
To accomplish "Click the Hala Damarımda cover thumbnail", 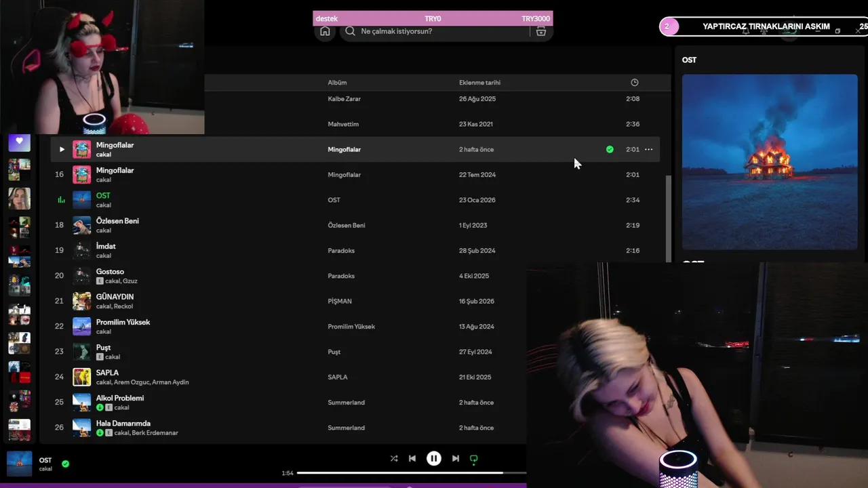I will click(81, 428).
